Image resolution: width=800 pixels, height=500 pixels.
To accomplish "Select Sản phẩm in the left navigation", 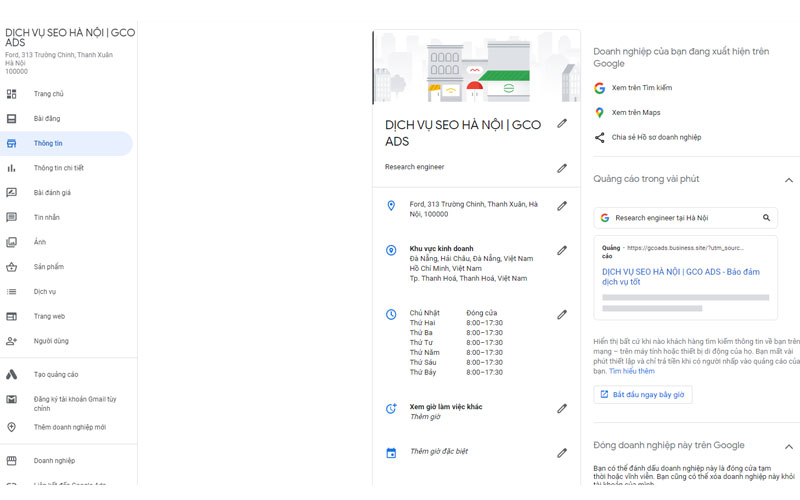I will pyautogui.click(x=48, y=267).
